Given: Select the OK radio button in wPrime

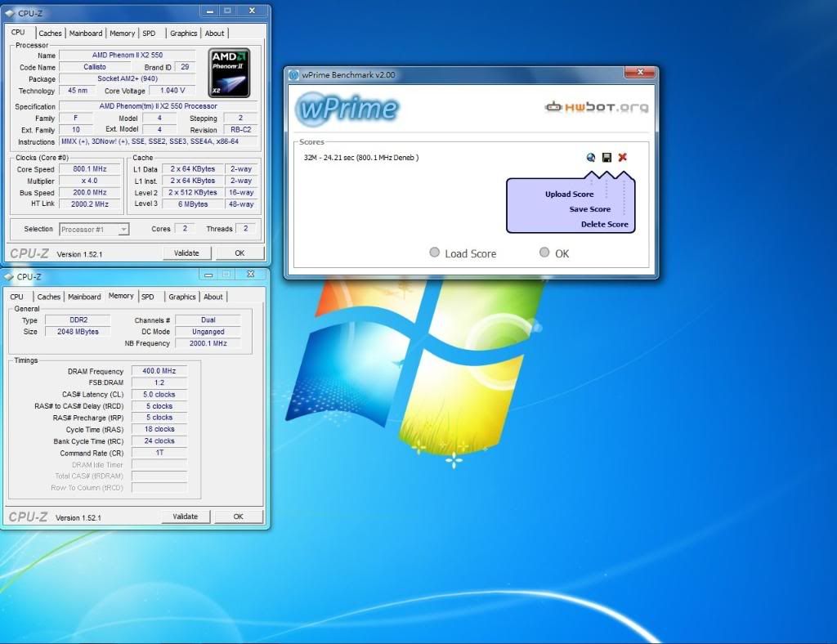Looking at the screenshot, I should [544, 253].
